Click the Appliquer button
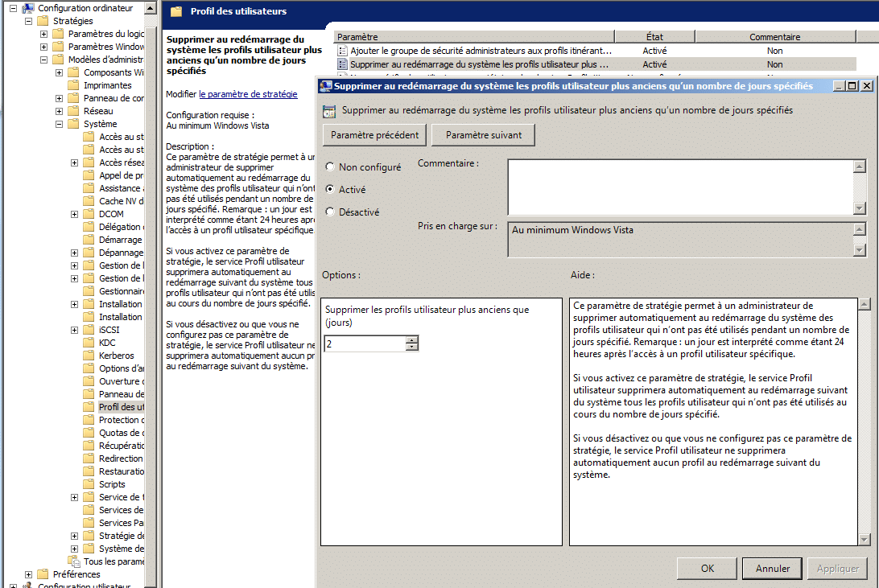Screen dimensions: 879x588 click(837, 569)
